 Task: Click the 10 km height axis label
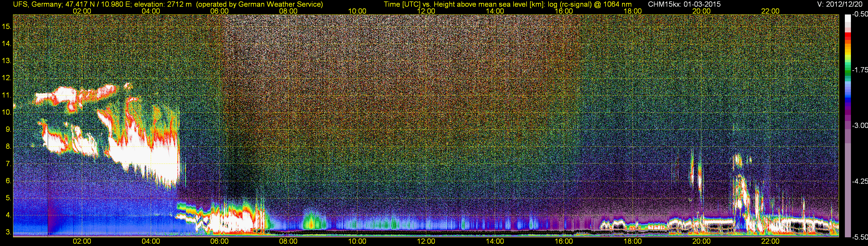point(6,112)
